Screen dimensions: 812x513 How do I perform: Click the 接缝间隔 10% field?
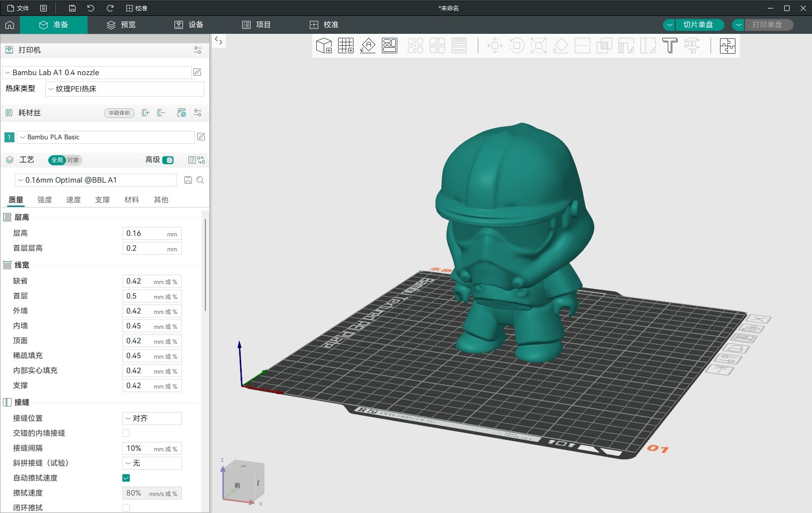[152, 448]
